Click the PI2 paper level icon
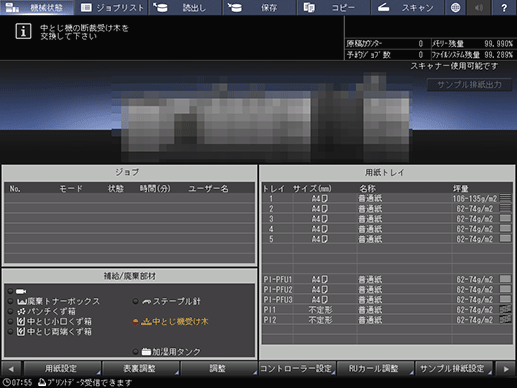Viewport: 517px width, 388px height. click(x=505, y=319)
